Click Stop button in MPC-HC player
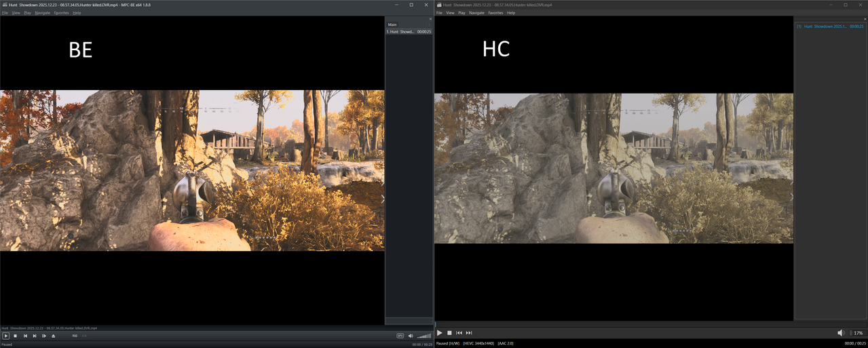 449,332
